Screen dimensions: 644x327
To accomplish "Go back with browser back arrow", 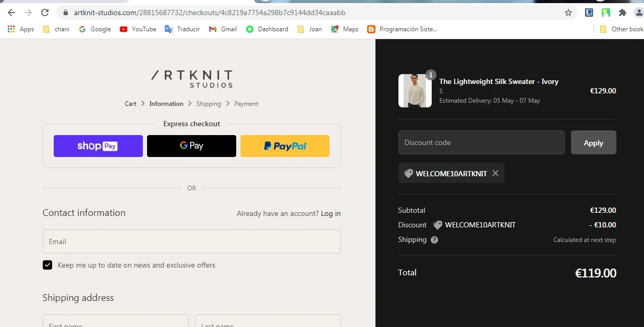I will click(11, 13).
